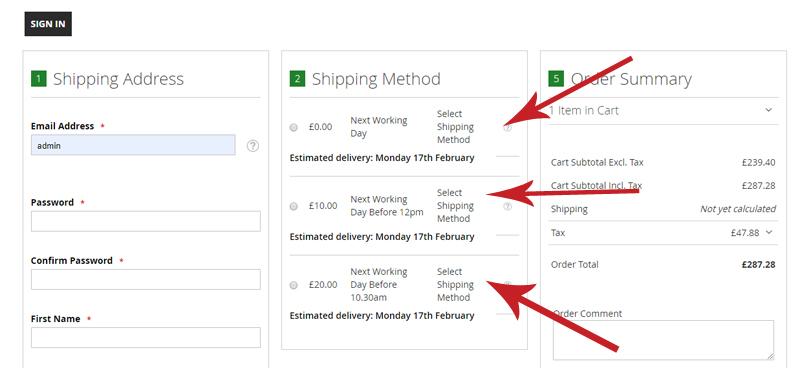The height and width of the screenshot is (368, 800).
Task: Select £10.00 Next Working Day Before 12pm
Action: [x=293, y=206]
